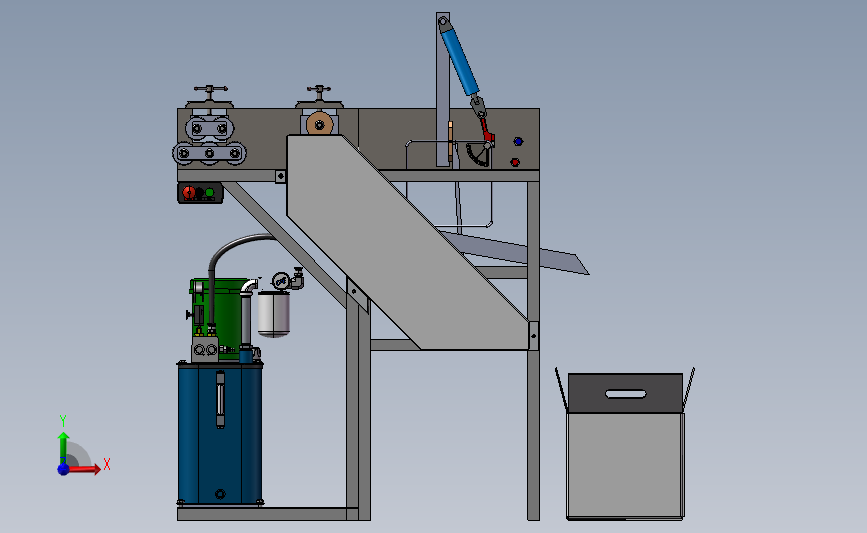The image size is (867, 533).
Task: Select the gray valve manifold block on tank top
Action: (205, 349)
